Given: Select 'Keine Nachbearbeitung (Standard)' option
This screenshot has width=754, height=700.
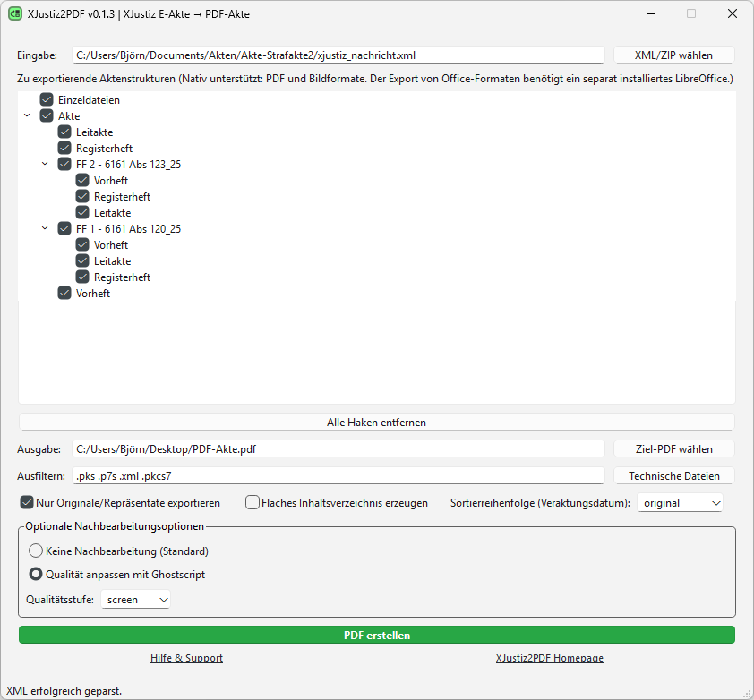Looking at the screenshot, I should pos(35,551).
